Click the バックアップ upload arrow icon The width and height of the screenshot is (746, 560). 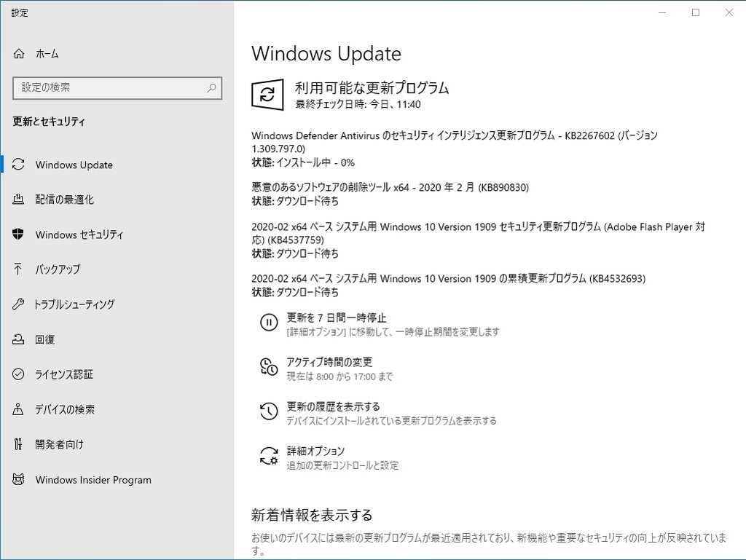pyautogui.click(x=18, y=269)
